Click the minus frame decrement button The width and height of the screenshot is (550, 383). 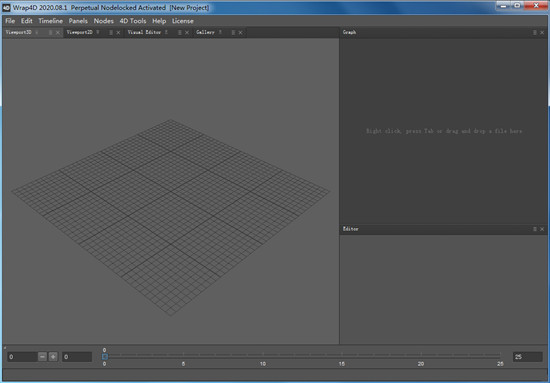click(42, 357)
